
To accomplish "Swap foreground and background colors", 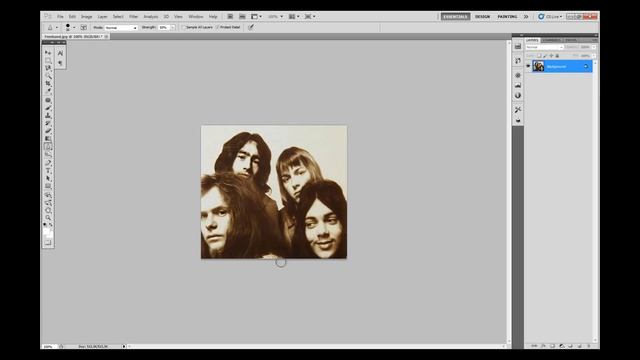I will (x=51, y=225).
